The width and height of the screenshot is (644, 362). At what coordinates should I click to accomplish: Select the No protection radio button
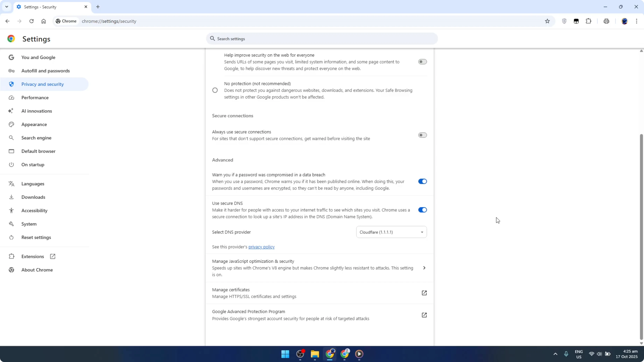215,90
